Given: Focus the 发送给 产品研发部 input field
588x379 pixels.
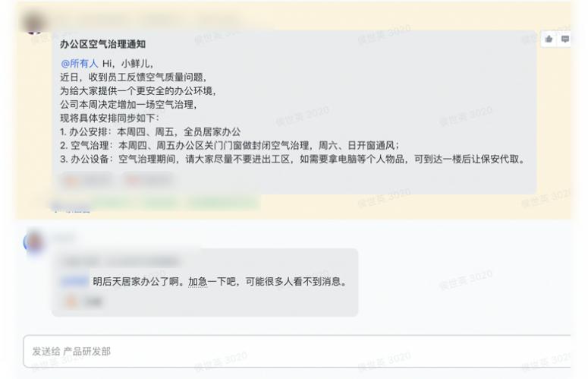Looking at the screenshot, I should pos(297,352).
